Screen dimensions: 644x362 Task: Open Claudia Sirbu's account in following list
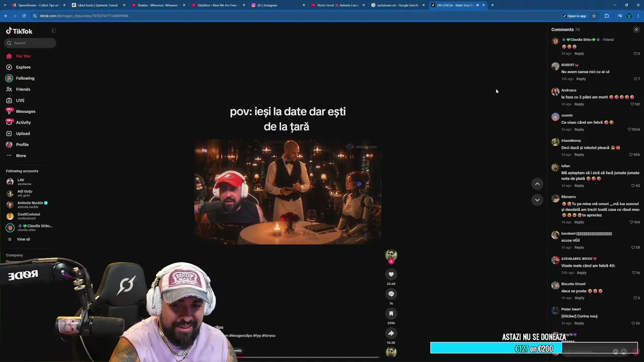tap(29, 228)
